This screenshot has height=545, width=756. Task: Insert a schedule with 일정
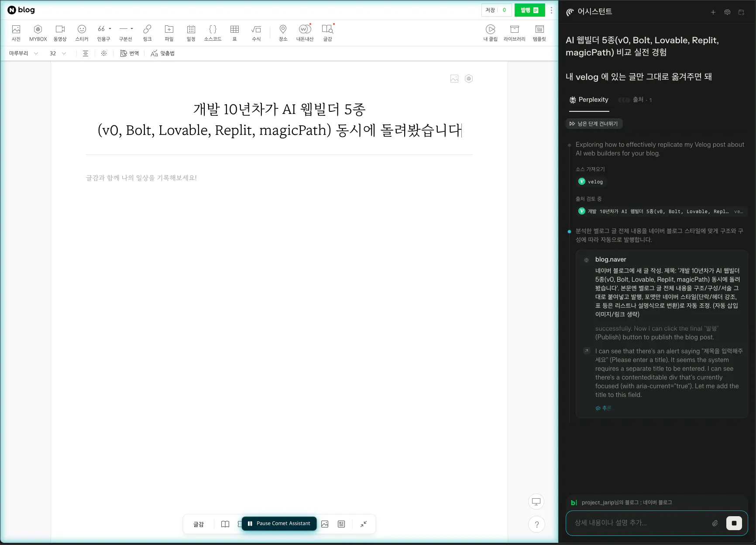point(191,33)
